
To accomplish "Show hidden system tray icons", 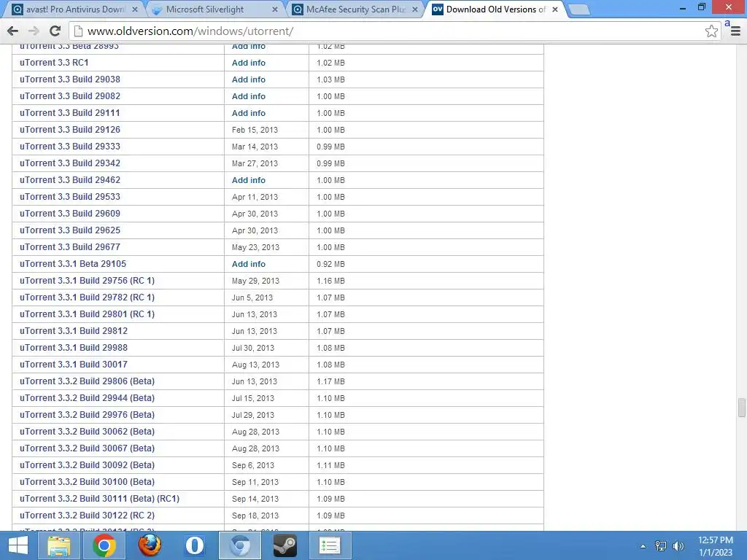I will [643, 546].
